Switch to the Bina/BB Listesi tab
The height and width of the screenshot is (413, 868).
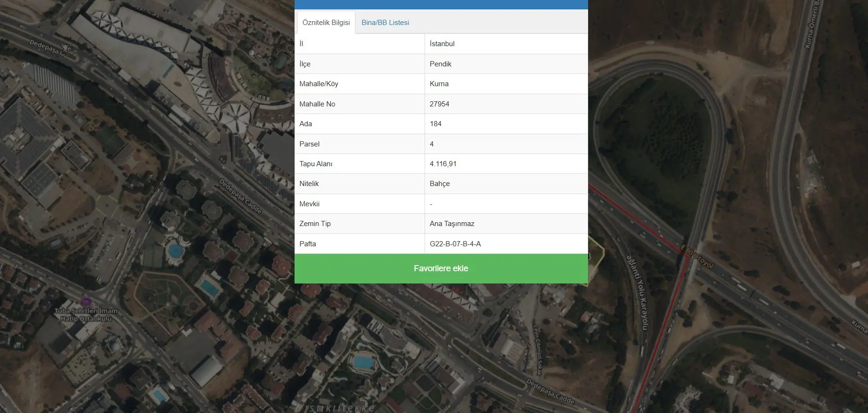385,23
